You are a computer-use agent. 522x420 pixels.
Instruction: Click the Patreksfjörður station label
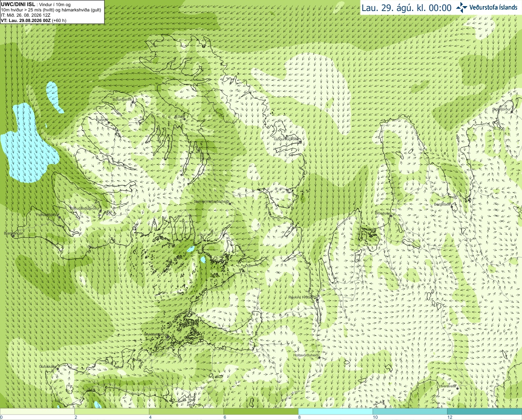click(47, 214)
